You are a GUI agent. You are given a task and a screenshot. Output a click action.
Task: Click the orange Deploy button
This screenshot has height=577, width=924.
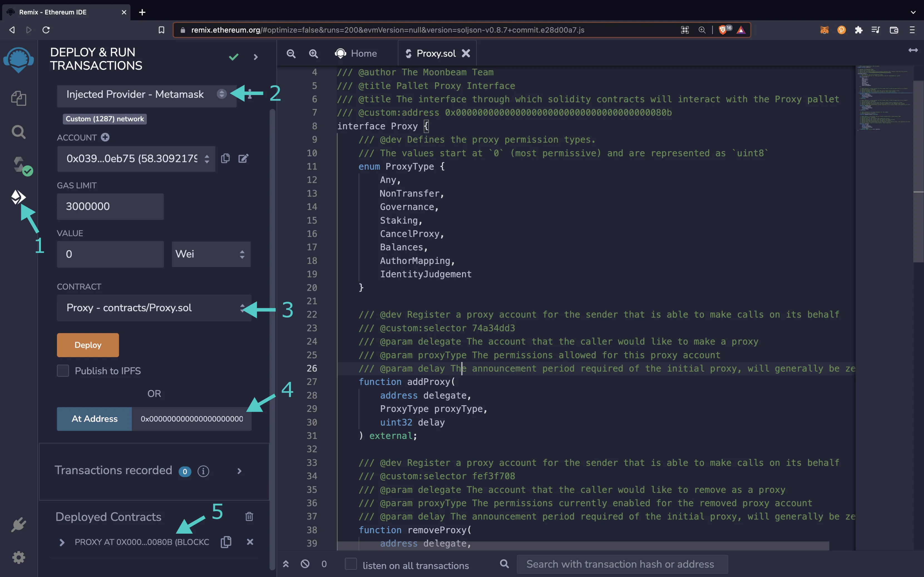[x=88, y=345]
